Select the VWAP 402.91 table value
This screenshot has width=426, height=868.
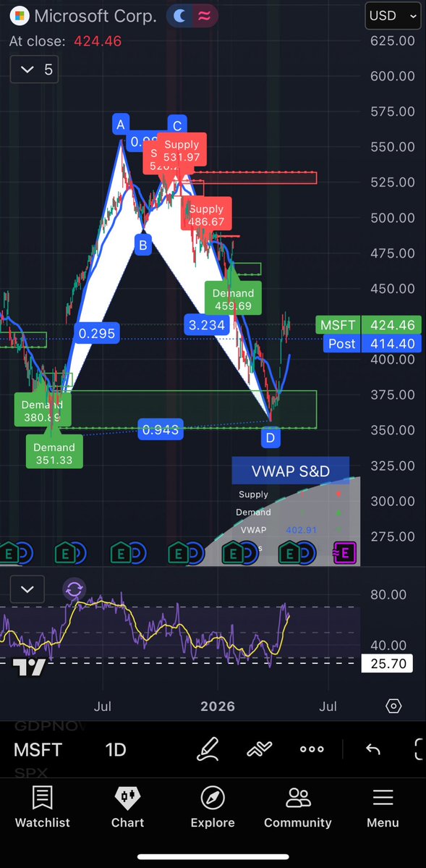[301, 530]
